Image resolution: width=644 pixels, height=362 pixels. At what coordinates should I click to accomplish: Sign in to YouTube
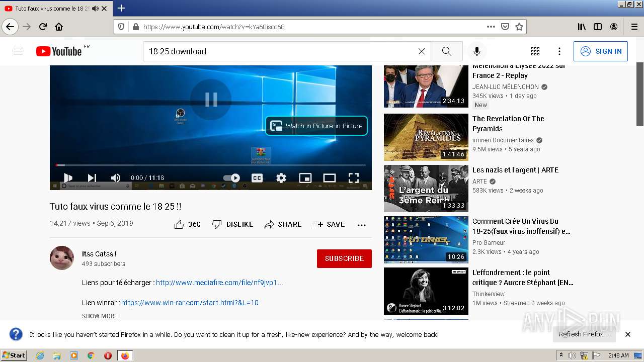click(601, 51)
